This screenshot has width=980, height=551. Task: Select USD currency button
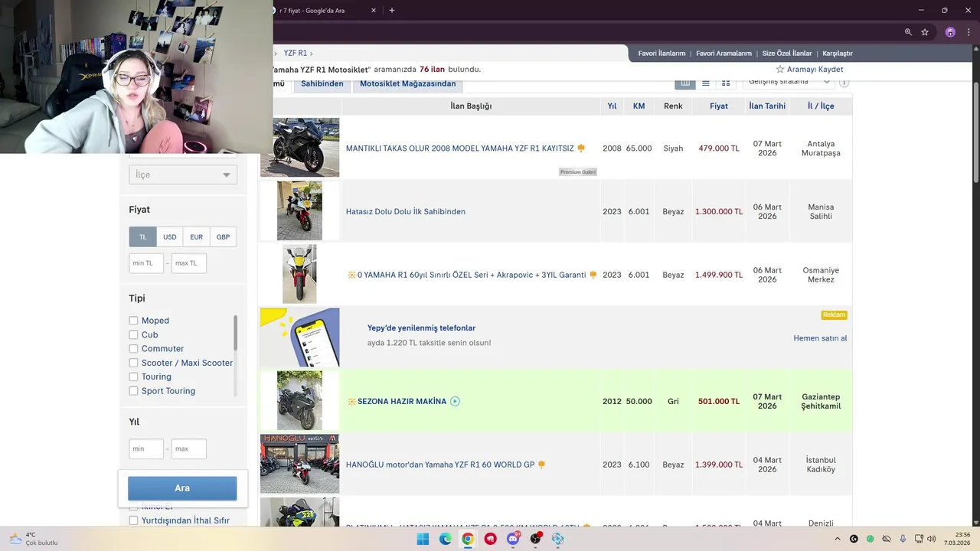click(170, 237)
